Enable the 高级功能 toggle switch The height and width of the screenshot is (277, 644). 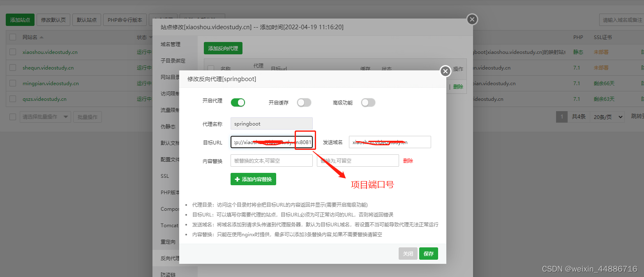click(368, 102)
